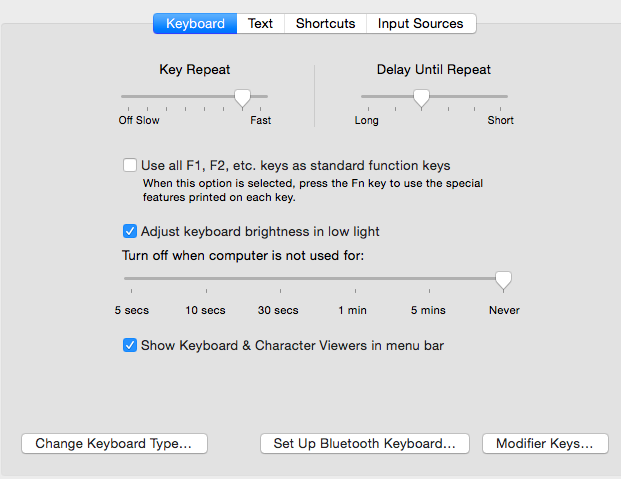Select the Input Sources tab

[420, 23]
